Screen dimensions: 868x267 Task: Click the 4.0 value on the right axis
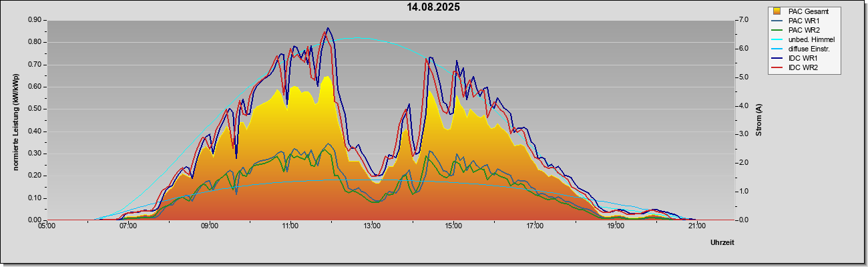pyautogui.click(x=744, y=105)
